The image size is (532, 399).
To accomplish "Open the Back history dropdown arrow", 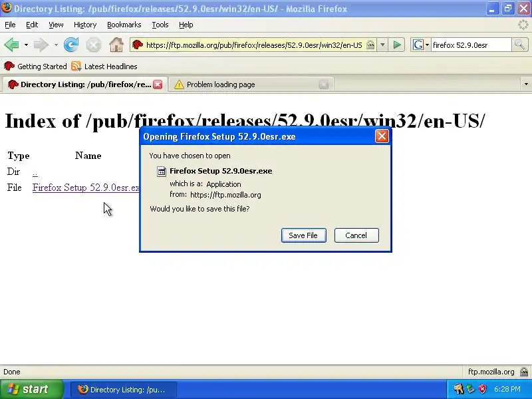I will click(26, 45).
